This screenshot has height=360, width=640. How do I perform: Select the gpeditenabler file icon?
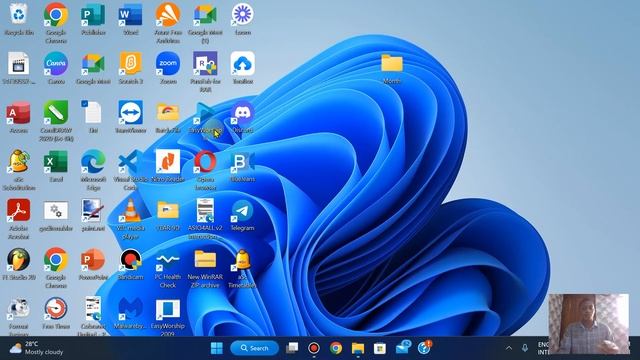(x=56, y=216)
